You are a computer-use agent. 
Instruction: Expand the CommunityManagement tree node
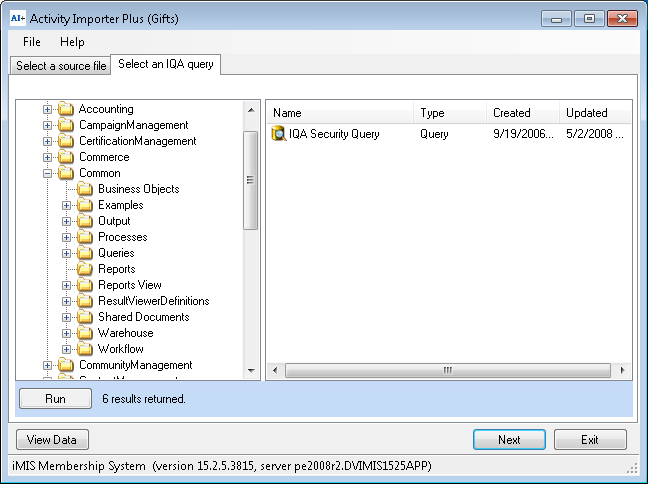[47, 365]
